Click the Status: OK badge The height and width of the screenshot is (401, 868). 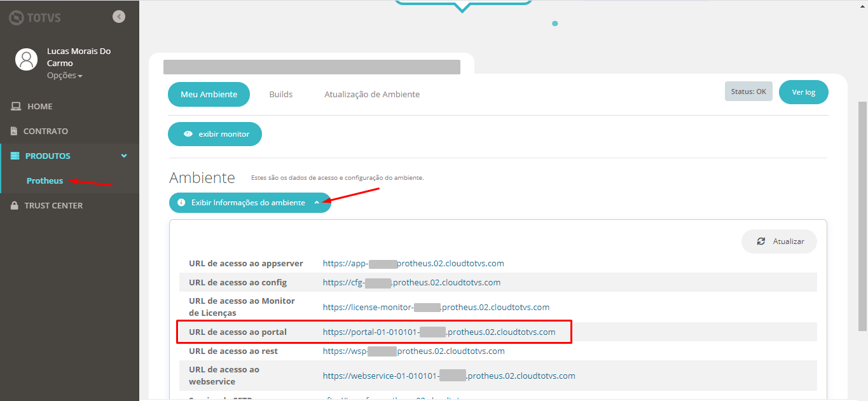[748, 92]
